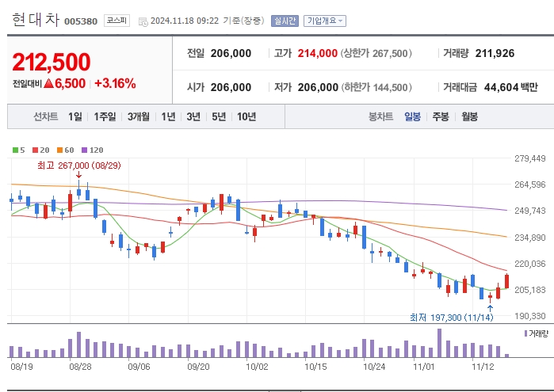Click the 최저 197,300 (11/14) annotation

pos(451,318)
